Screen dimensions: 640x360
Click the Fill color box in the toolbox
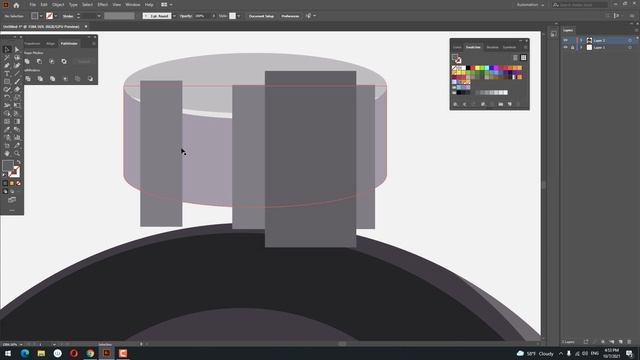tap(7, 165)
